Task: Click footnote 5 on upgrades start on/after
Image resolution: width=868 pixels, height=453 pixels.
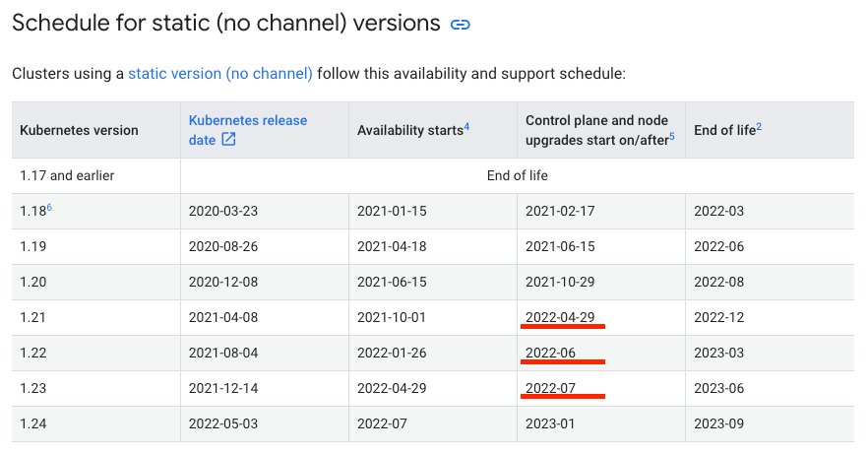Action: click(x=672, y=137)
